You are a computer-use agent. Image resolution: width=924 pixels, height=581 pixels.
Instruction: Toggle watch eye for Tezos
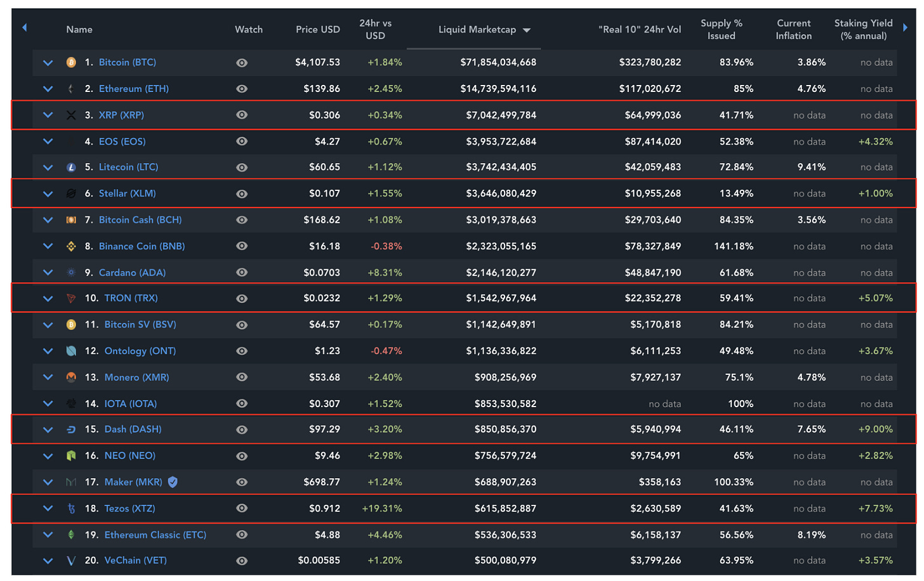(x=242, y=508)
